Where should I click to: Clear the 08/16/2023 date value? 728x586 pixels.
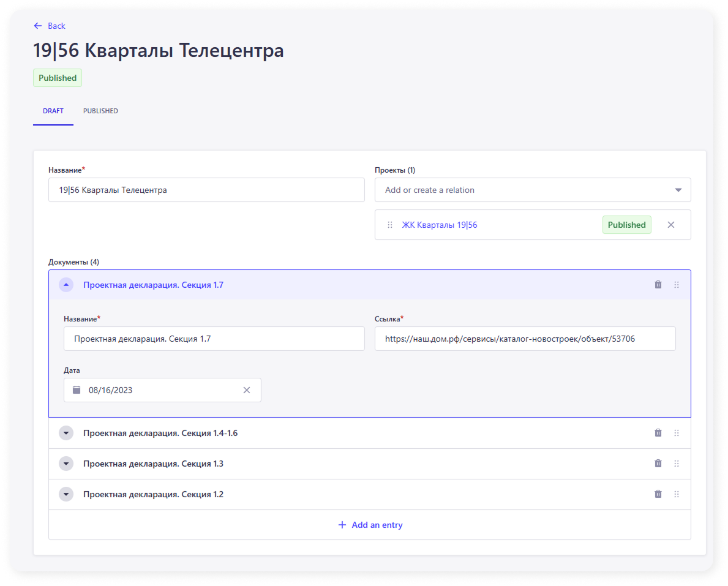pos(247,390)
